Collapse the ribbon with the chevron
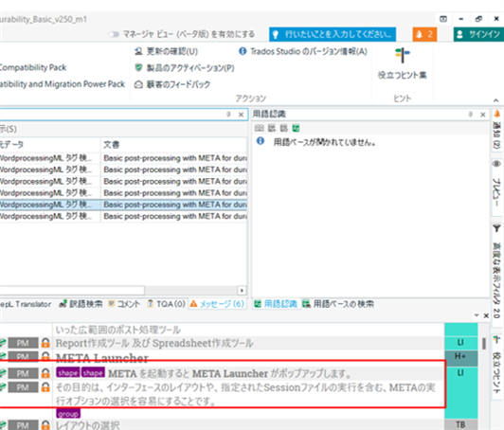The height and width of the screenshot is (430, 504). tap(496, 100)
